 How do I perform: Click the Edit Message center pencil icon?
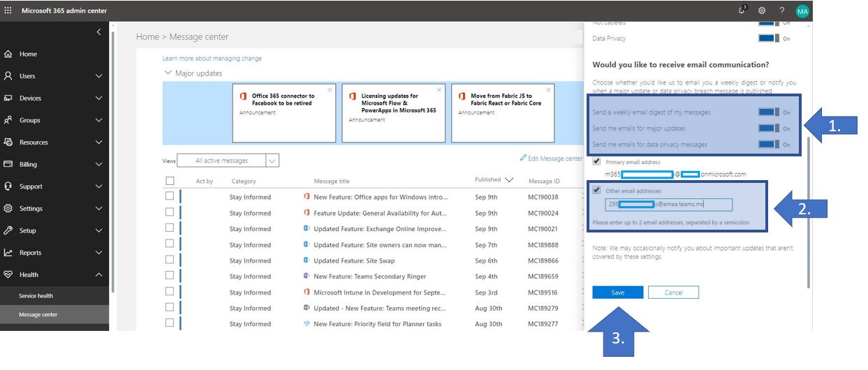[523, 158]
